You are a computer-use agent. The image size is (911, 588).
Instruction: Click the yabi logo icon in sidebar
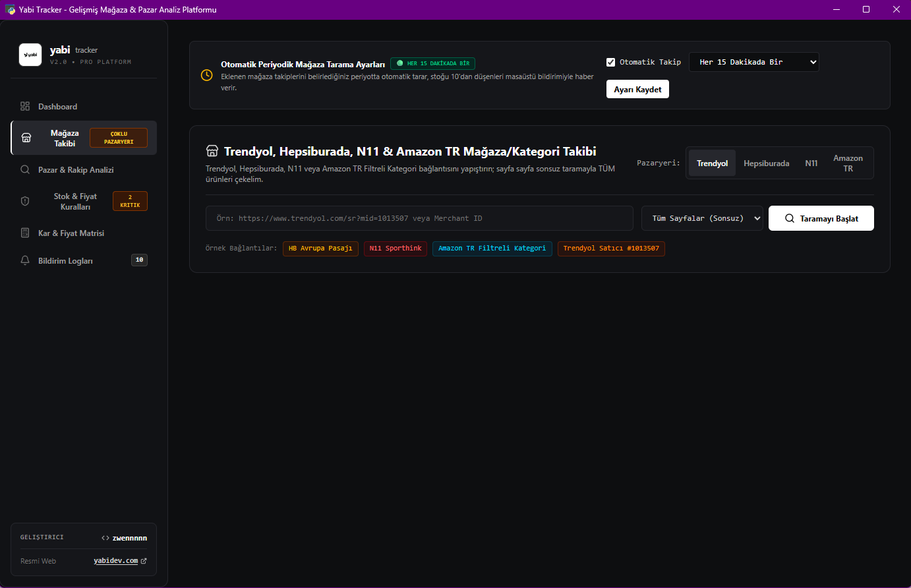point(30,55)
